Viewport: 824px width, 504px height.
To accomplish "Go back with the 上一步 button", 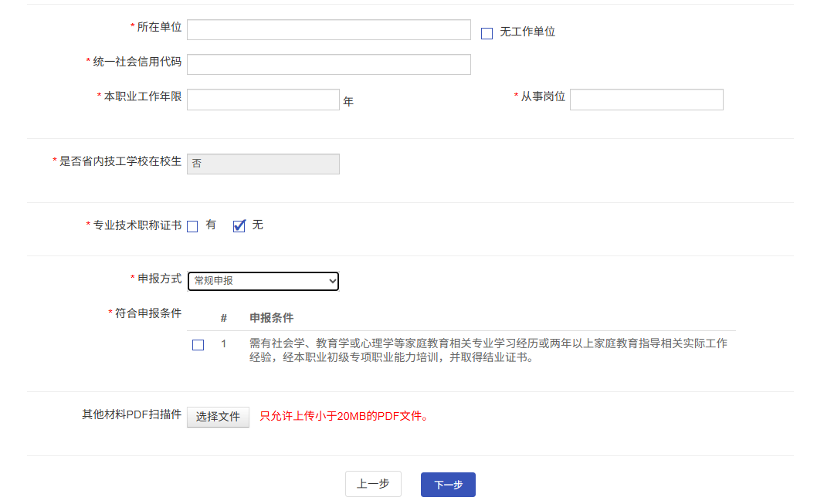I will pos(373,484).
